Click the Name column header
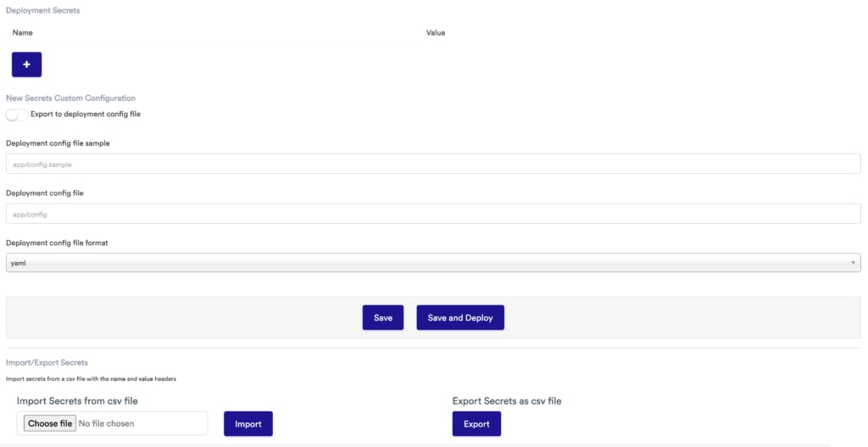868x447 pixels. tap(23, 33)
